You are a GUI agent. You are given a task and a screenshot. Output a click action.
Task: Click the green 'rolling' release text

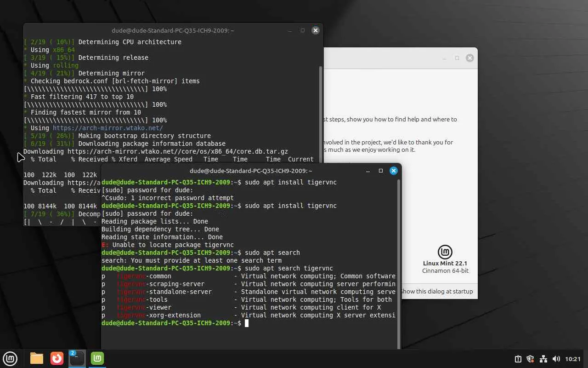[x=66, y=65]
